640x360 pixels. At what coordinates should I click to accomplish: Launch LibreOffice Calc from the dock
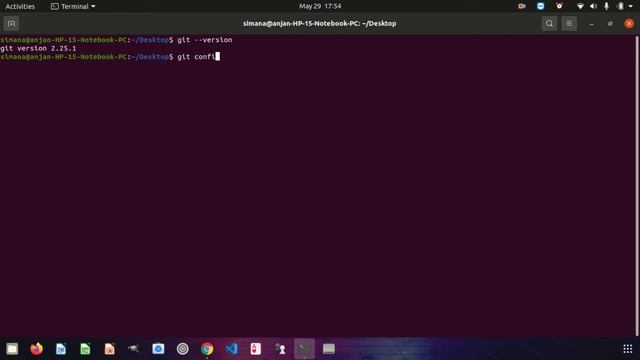tap(85, 349)
